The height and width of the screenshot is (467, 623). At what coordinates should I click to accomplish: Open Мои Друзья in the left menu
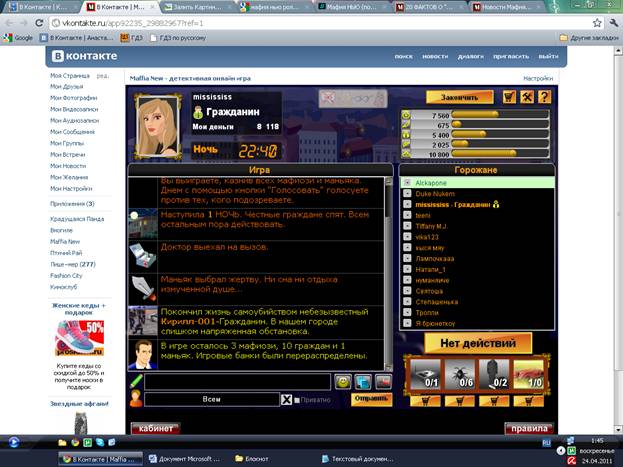67,86
